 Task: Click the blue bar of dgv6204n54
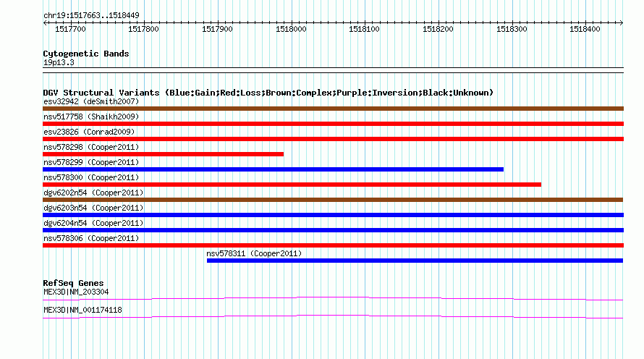click(333, 230)
